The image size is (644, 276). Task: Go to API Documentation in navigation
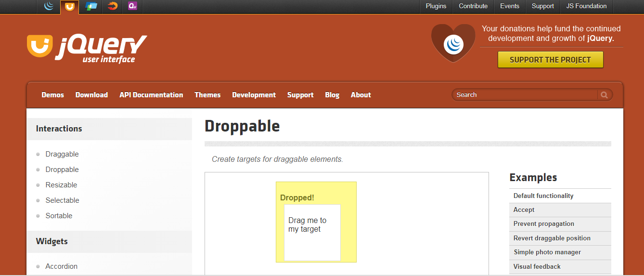point(151,95)
